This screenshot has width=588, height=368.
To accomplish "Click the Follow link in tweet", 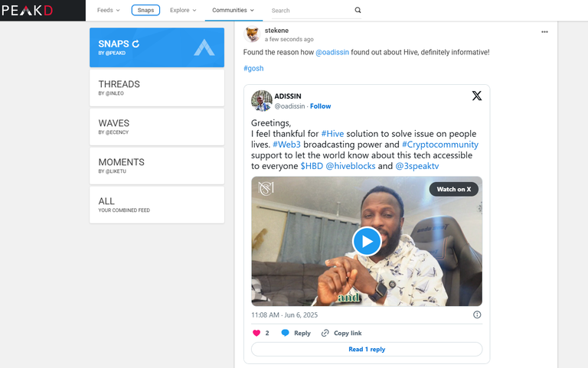I will pos(320,106).
